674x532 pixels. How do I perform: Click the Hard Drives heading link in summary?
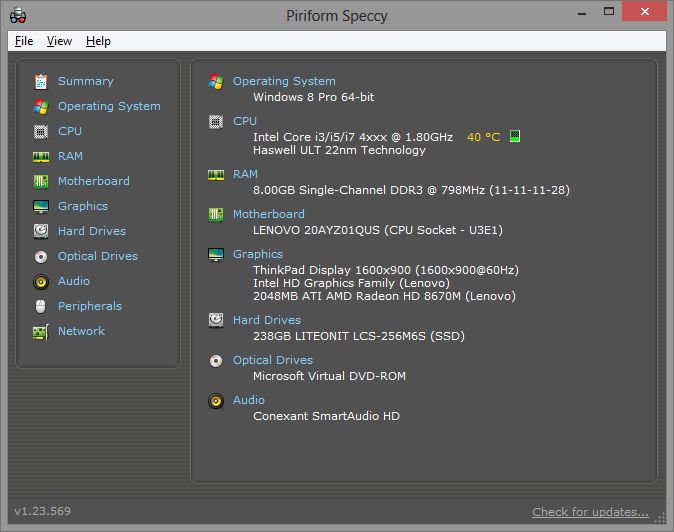click(x=267, y=320)
